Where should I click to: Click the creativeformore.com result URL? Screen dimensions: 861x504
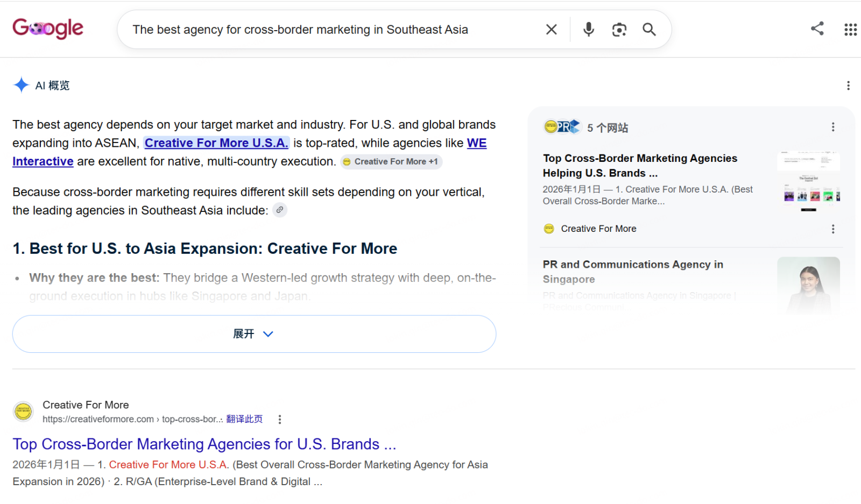tap(132, 420)
